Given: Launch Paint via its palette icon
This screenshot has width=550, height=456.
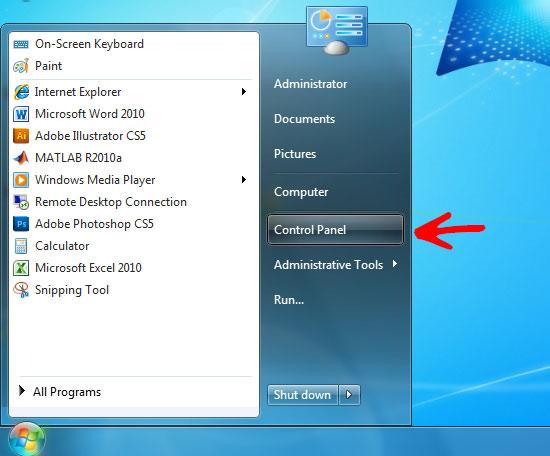Looking at the screenshot, I should point(21,66).
